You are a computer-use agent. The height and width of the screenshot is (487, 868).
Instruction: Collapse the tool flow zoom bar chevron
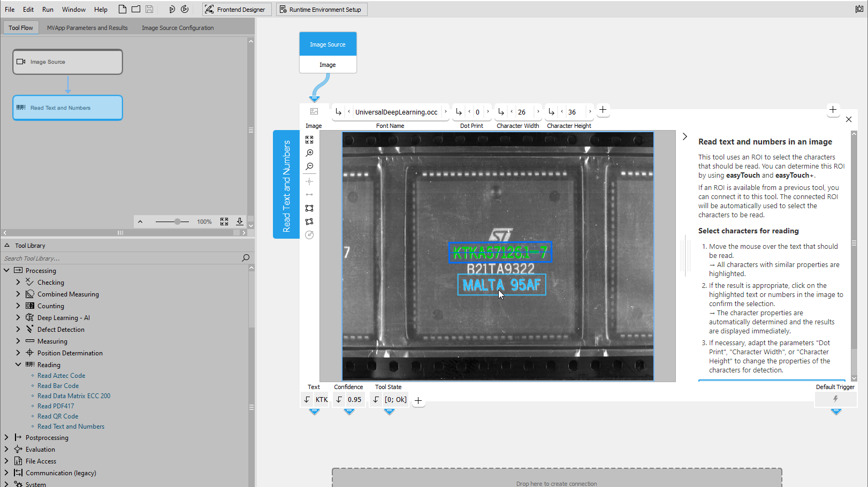[x=140, y=221]
